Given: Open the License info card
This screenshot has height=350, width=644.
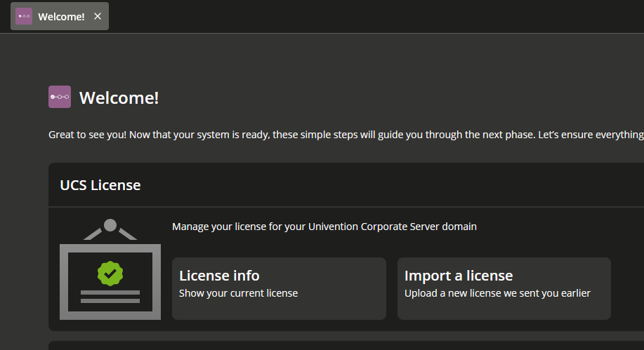Looking at the screenshot, I should 279,288.
